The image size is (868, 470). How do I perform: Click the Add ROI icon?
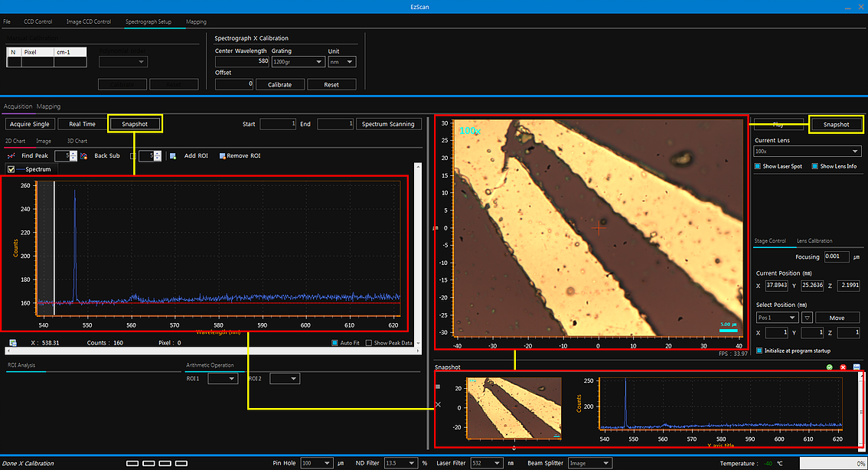coord(173,156)
